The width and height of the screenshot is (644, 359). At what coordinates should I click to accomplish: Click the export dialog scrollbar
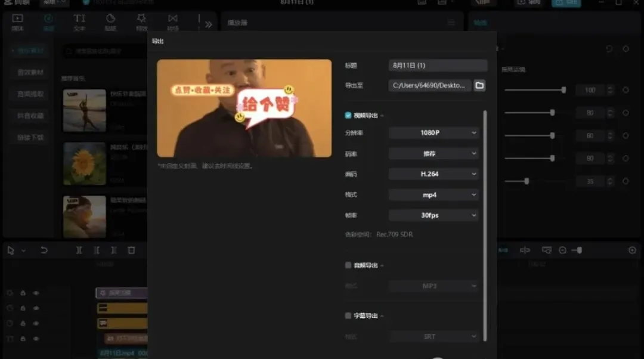[x=485, y=225]
